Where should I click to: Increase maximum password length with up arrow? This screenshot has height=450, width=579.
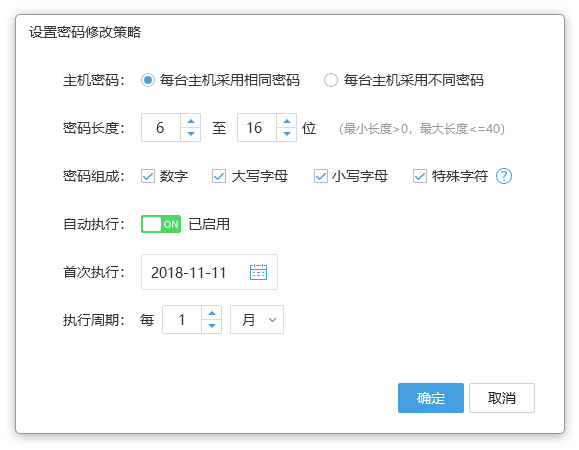(x=287, y=121)
